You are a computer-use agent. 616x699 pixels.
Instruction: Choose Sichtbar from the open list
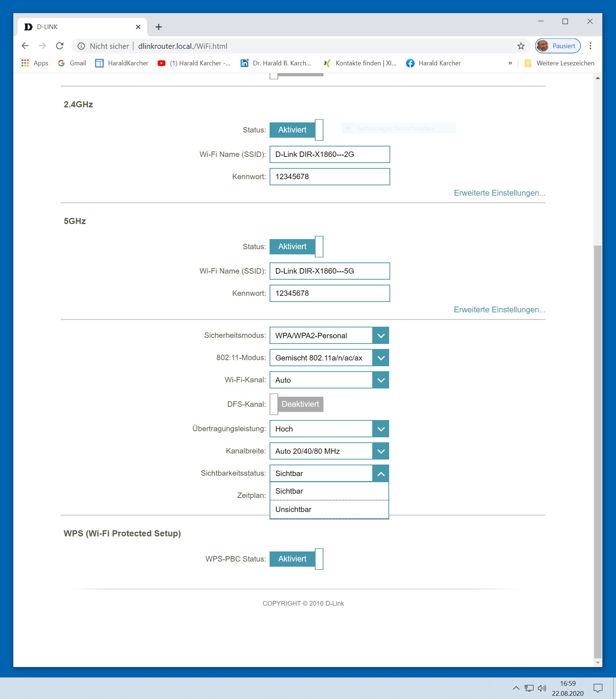pyautogui.click(x=329, y=491)
